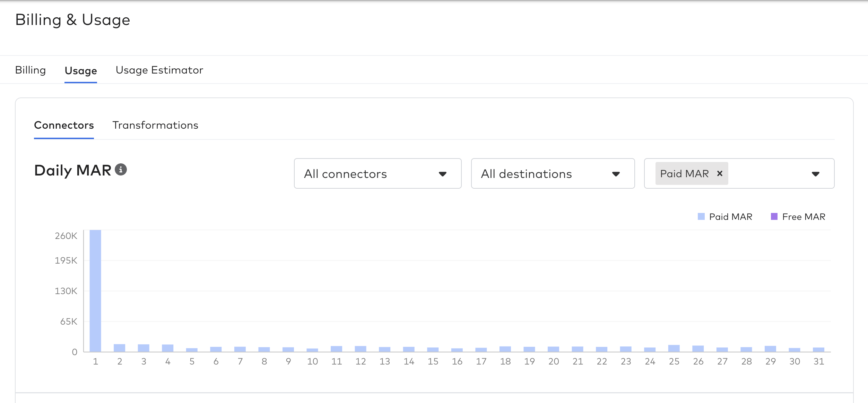The image size is (868, 403).
Task: Click the 130K axis label
Action: [x=66, y=291]
